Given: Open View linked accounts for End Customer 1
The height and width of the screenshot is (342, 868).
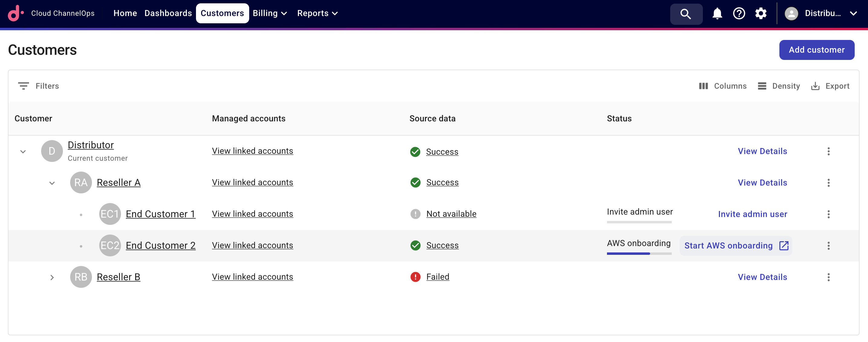Looking at the screenshot, I should (x=252, y=214).
